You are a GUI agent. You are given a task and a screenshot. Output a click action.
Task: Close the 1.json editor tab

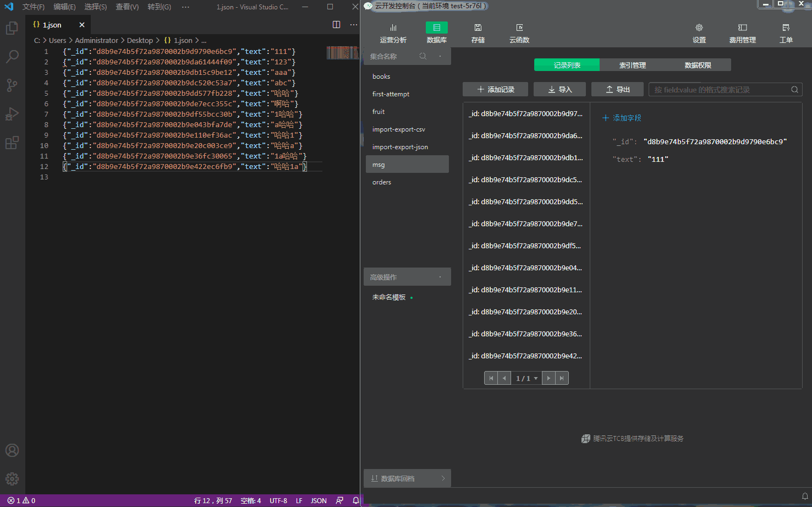point(82,25)
